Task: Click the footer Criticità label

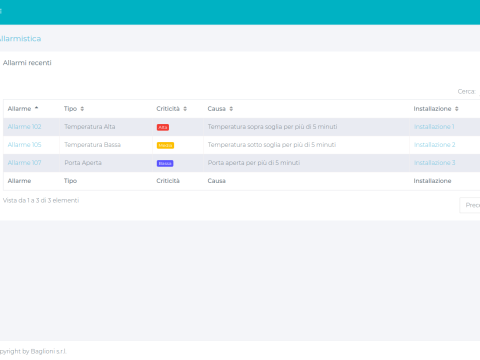Action: point(168,181)
